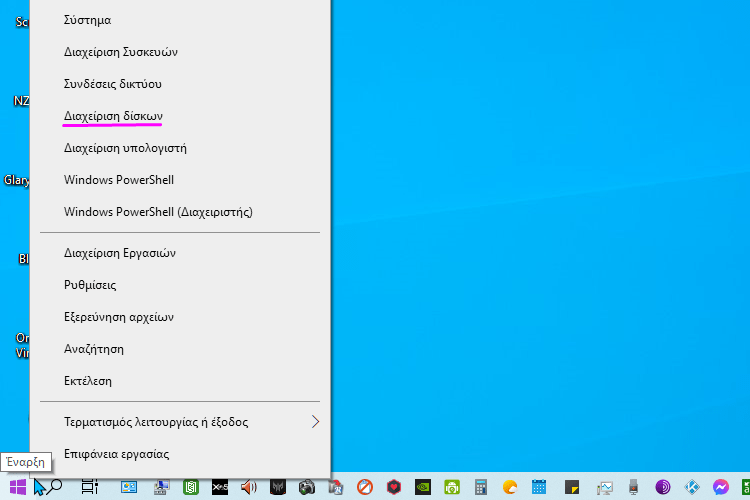Select Σύστημα in the context menu
The width and height of the screenshot is (750, 500).
click(x=180, y=20)
